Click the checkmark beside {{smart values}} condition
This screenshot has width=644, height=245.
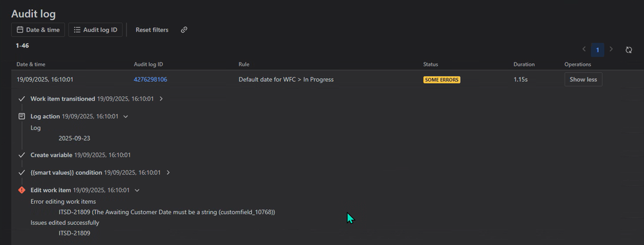tap(22, 173)
